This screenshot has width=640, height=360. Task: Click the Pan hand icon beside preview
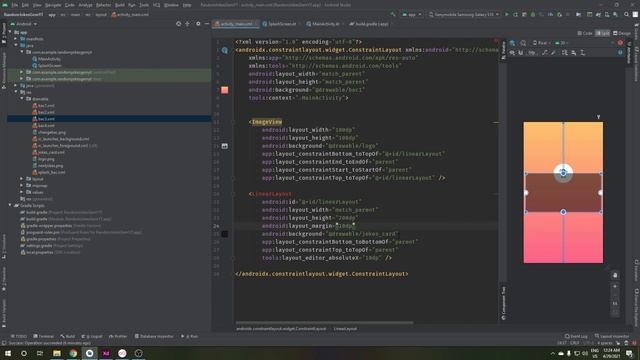pyautogui.click(x=615, y=276)
